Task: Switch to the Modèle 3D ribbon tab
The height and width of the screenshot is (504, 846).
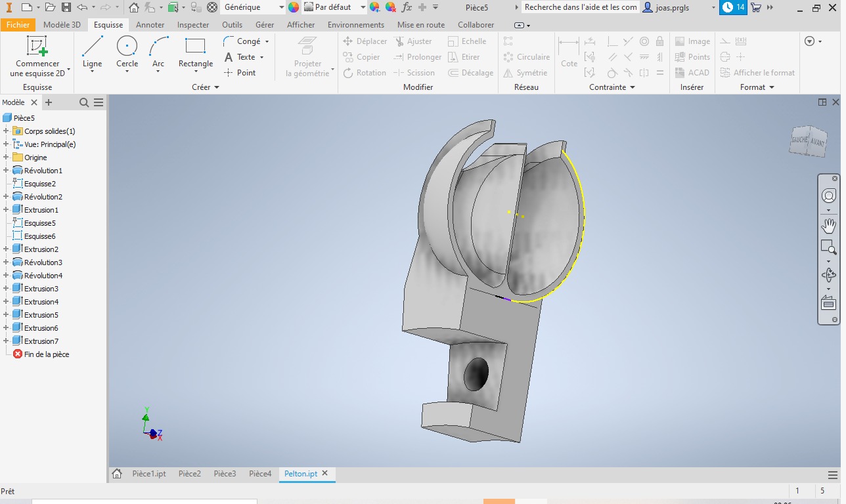Action: (62, 25)
